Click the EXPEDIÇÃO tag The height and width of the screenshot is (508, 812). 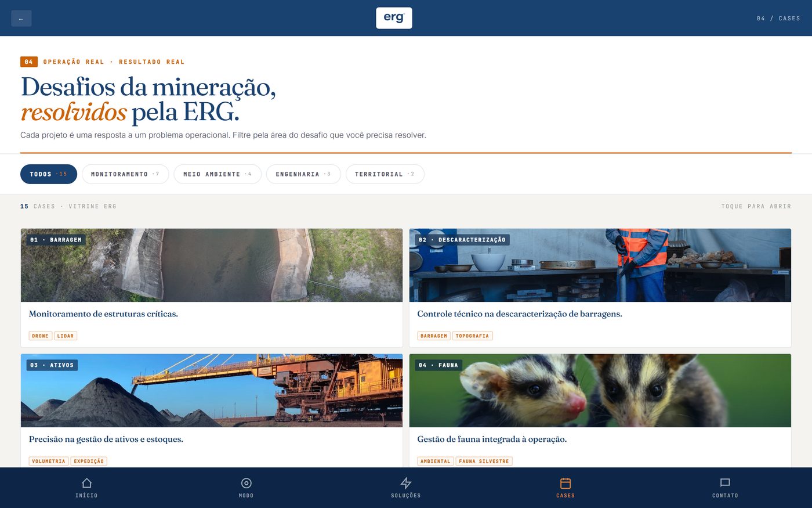coord(89,462)
